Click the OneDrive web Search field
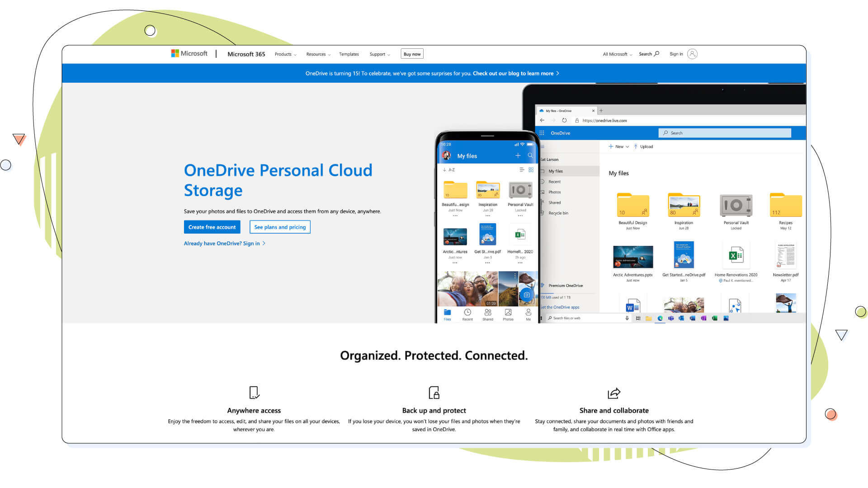The image size is (868, 488). (x=725, y=133)
